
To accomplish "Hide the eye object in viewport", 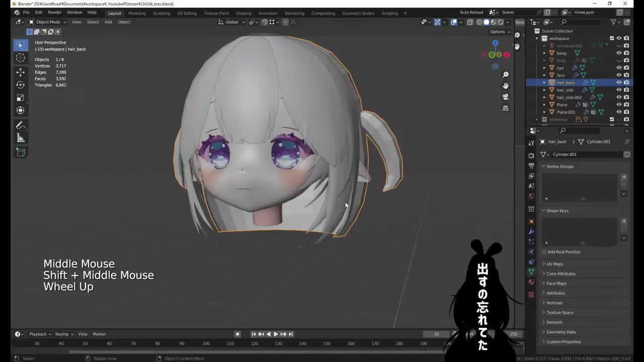I will (x=619, y=67).
